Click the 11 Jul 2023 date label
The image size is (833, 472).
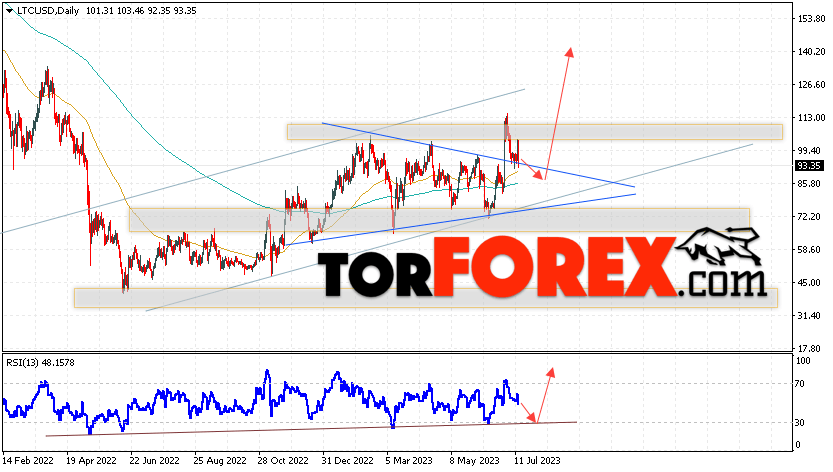538,460
